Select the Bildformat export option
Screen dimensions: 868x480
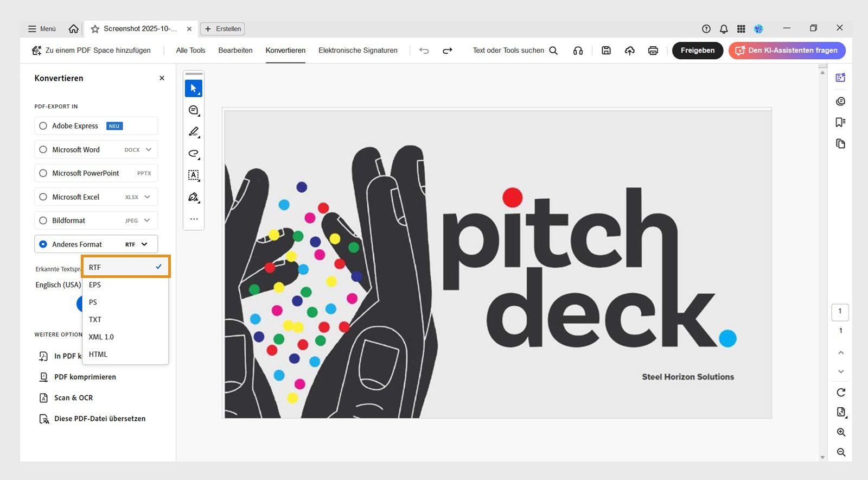pos(96,220)
